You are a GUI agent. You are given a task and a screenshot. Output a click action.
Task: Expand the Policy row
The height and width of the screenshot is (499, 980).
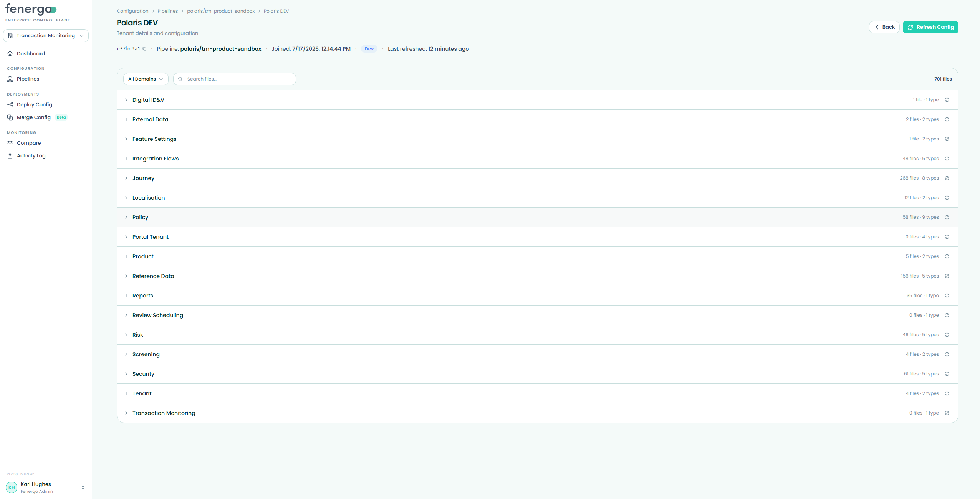click(x=126, y=217)
